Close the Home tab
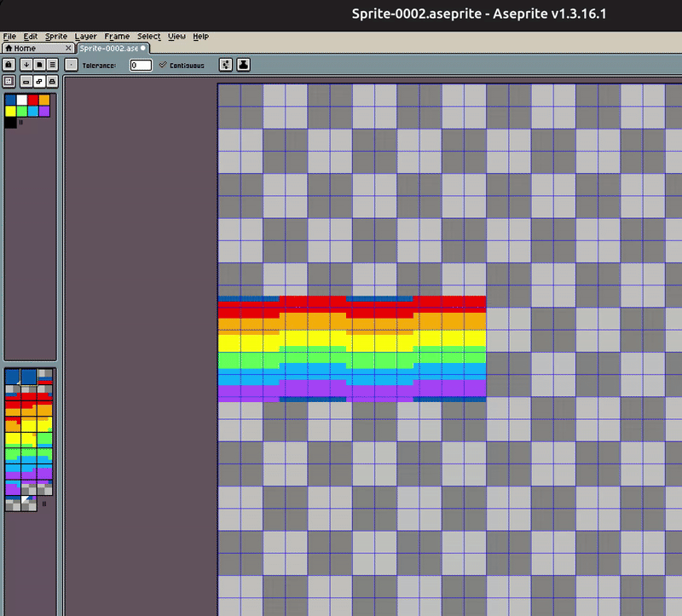 (68, 49)
